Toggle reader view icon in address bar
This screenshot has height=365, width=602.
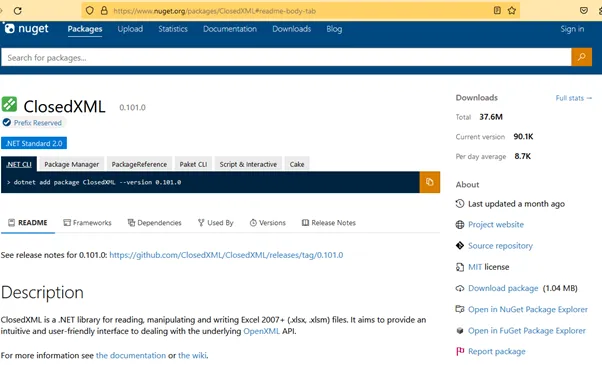click(497, 10)
